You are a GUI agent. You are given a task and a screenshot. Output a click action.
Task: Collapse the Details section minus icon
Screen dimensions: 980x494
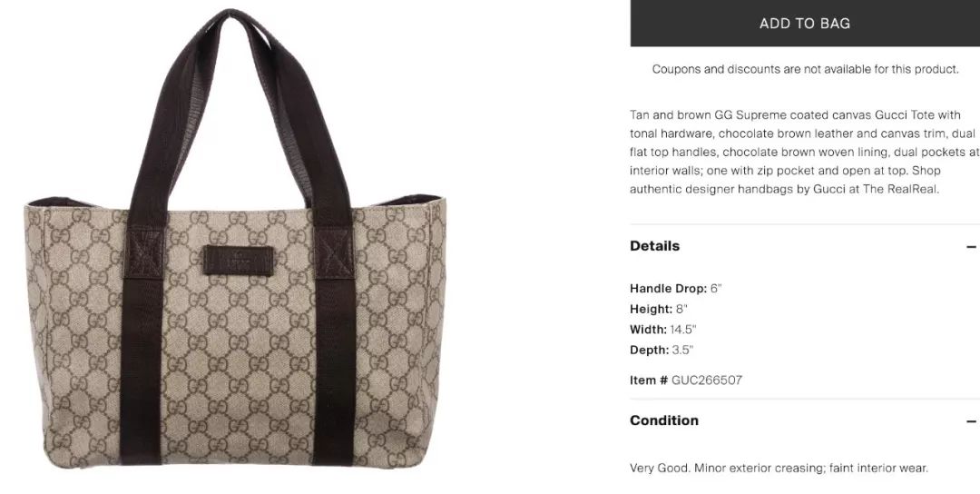pyautogui.click(x=971, y=247)
